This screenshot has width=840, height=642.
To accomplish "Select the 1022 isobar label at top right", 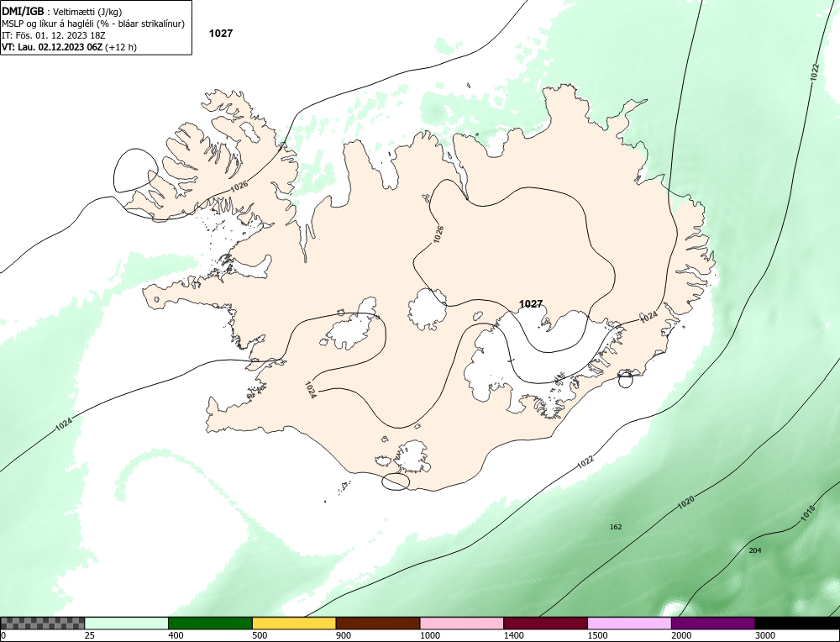I will coord(814,72).
